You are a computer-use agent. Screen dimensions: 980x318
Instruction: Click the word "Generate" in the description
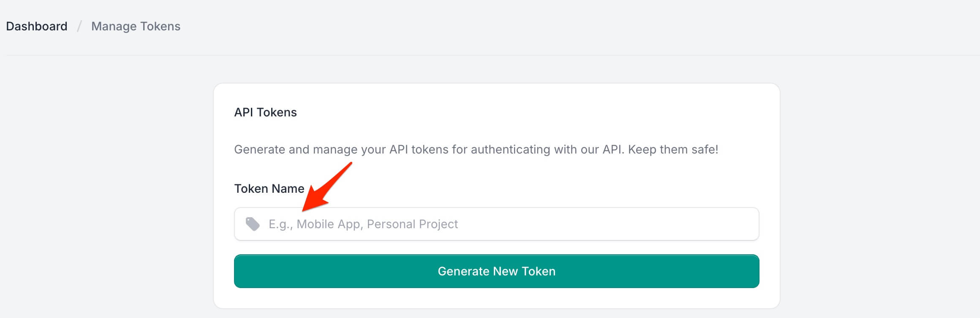[259, 149]
